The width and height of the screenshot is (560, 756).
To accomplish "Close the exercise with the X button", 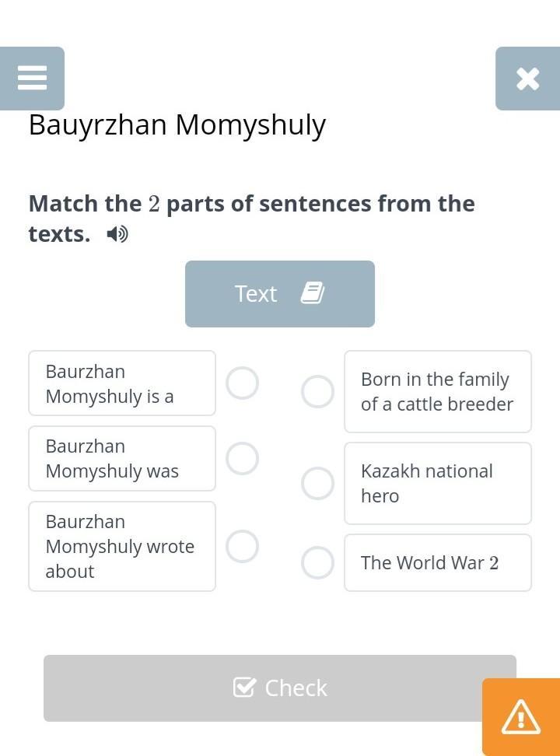I will tap(527, 78).
